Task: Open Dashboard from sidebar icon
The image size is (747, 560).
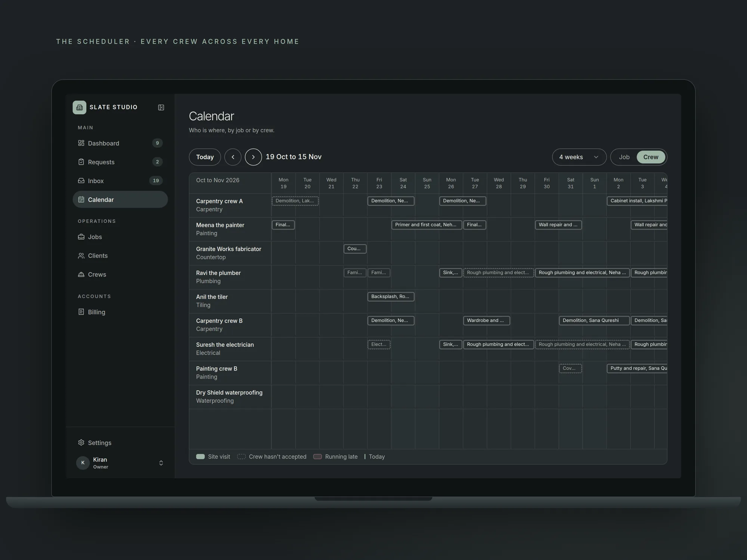Action: coord(81,143)
